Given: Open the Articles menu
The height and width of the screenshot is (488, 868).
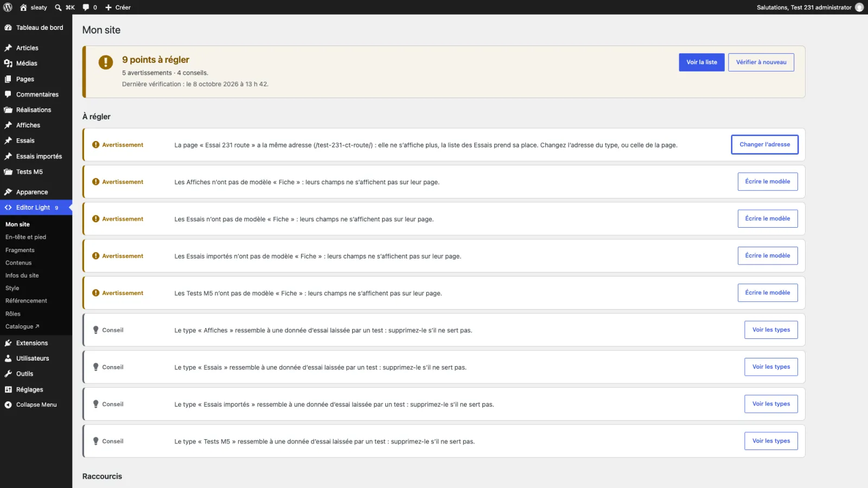Looking at the screenshot, I should (36, 48).
